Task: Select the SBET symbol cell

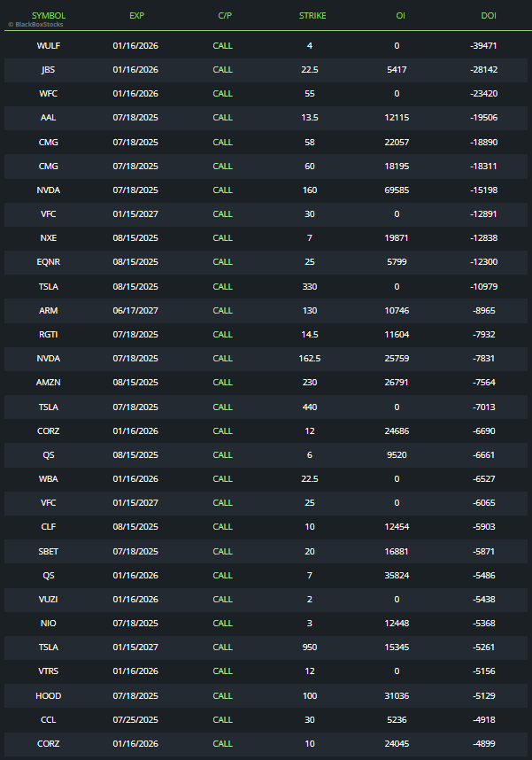Action: 49,552
